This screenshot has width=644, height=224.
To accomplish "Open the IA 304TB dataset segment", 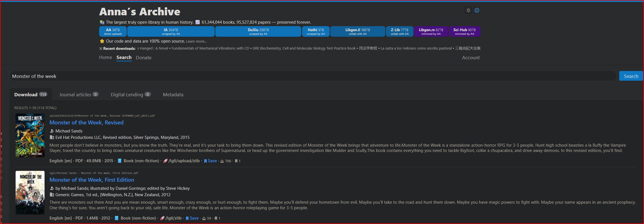I will point(171,31).
